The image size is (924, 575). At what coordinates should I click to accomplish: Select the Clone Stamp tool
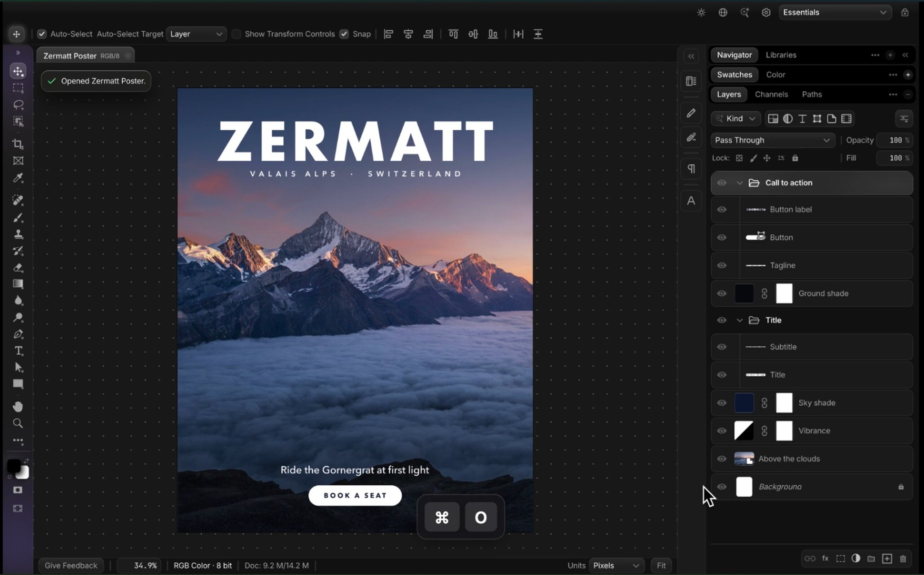18,234
